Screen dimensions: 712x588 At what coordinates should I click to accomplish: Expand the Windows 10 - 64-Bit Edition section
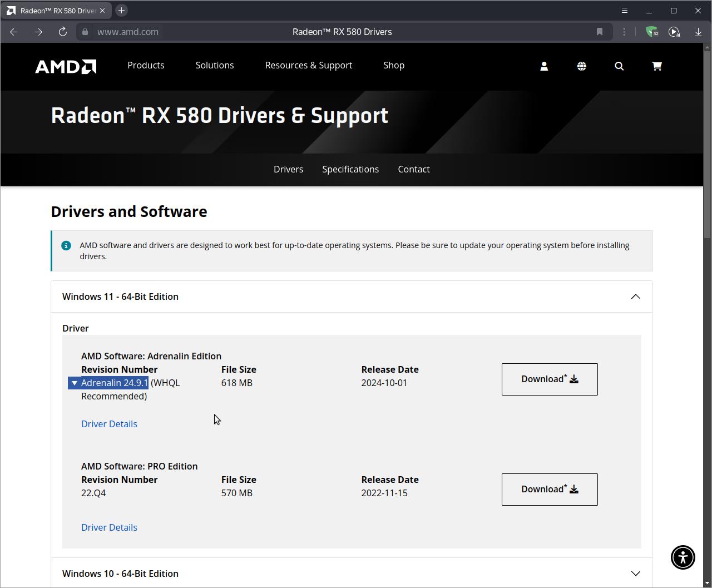635,574
